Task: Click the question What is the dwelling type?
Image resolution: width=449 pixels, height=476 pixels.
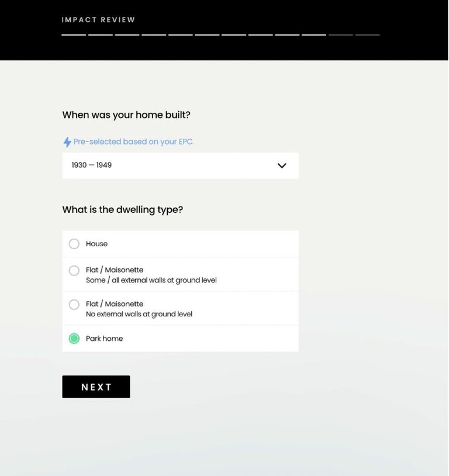Action: coord(123,209)
